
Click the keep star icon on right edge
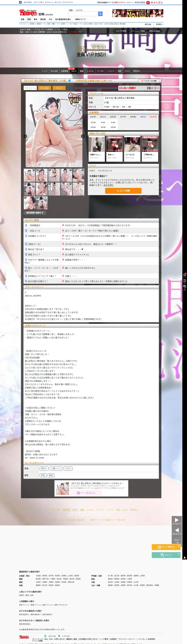(x=185, y=275)
